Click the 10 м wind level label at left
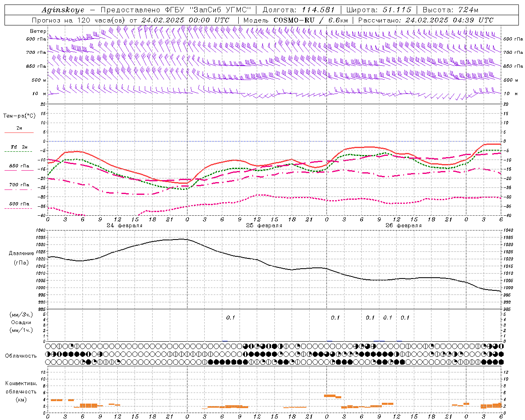Viewport: 525px width, 420px height. (39, 94)
